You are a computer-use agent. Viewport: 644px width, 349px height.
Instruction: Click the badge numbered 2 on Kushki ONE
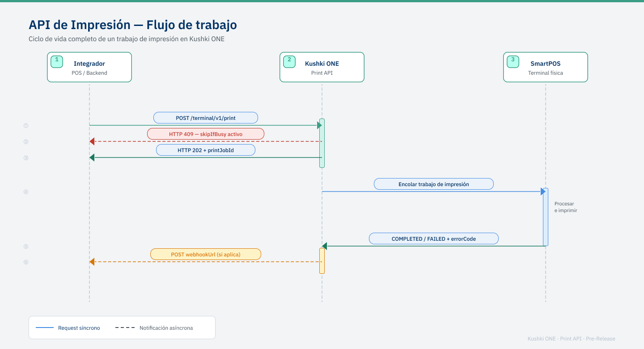pos(289,61)
